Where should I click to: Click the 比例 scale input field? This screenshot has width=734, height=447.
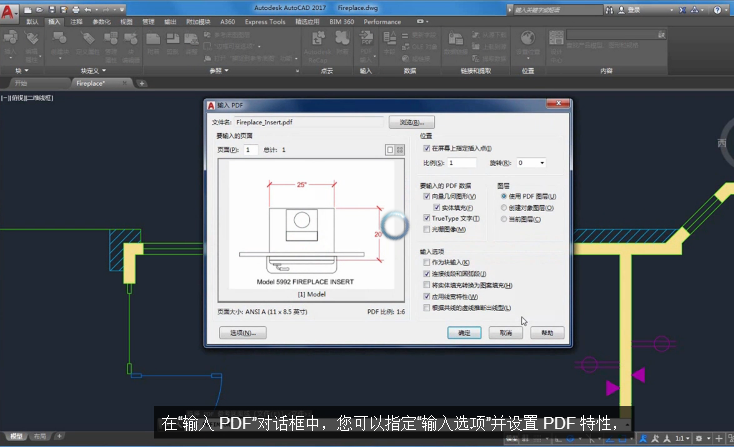click(462, 162)
